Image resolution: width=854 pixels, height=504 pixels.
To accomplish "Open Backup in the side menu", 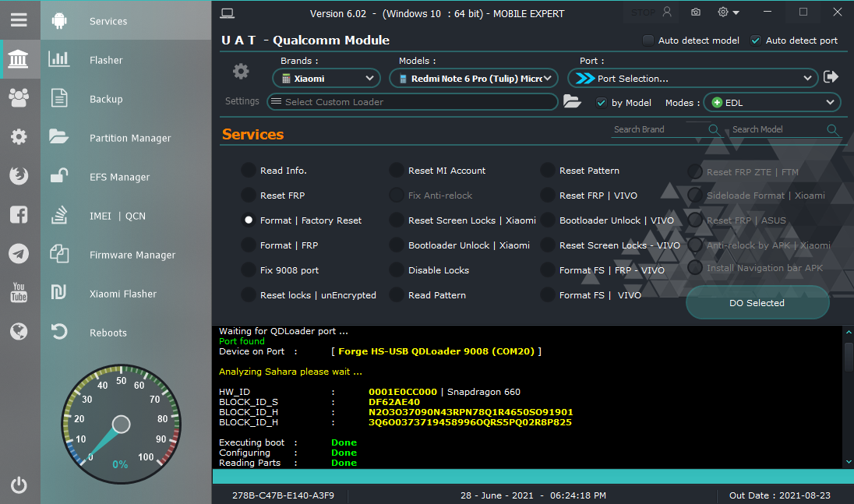I will point(106,99).
